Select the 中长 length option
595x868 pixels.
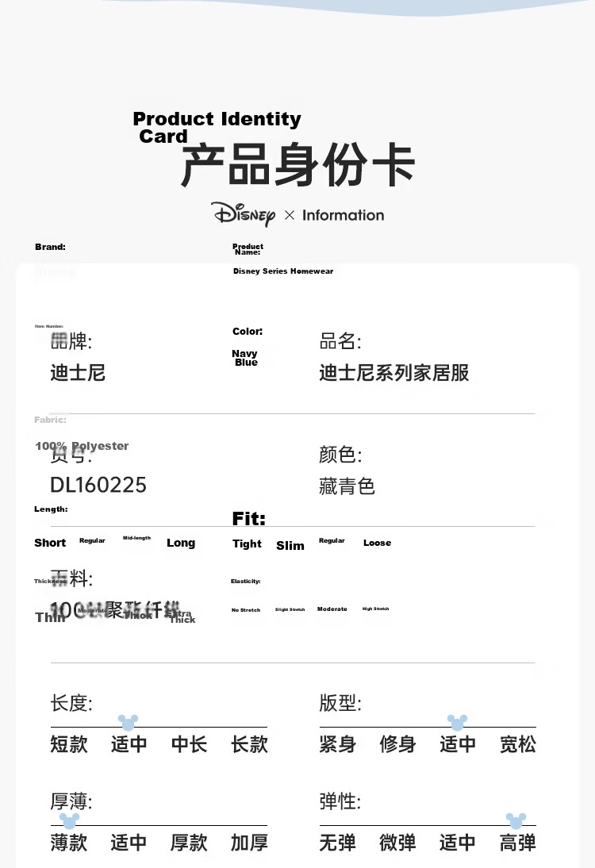coord(190,744)
